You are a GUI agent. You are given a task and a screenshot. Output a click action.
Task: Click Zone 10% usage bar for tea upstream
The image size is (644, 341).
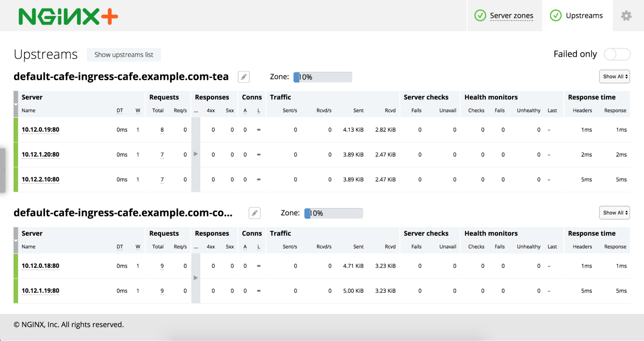(x=322, y=77)
